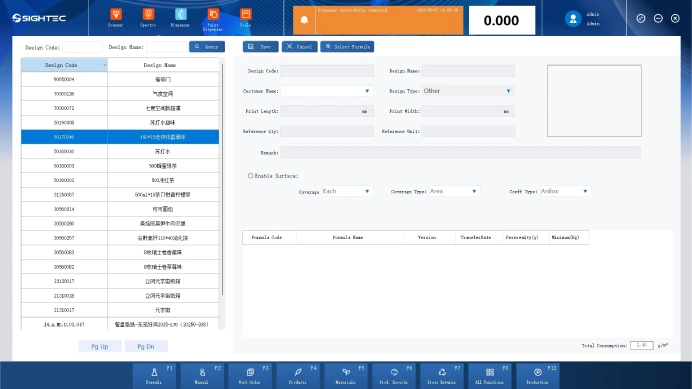Click the Design Code column sort arrow
Viewport: 692px width, 389px height.
[105, 65]
